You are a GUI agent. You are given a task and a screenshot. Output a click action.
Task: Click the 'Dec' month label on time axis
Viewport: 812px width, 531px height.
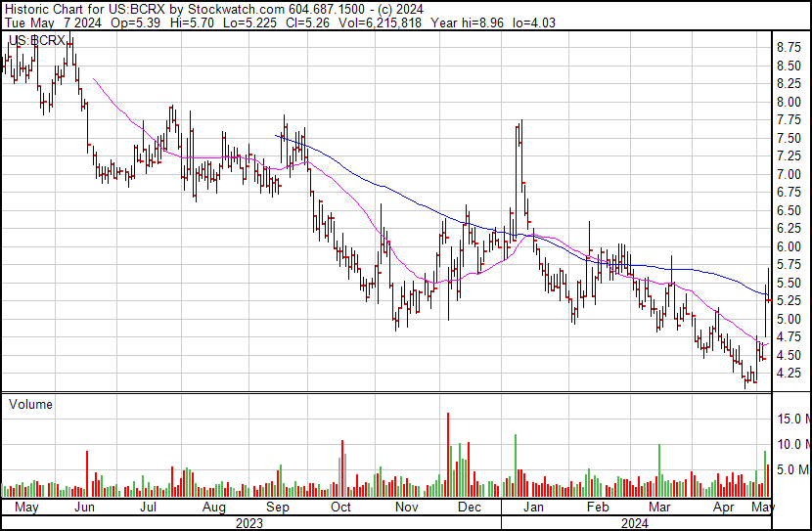pos(470,507)
